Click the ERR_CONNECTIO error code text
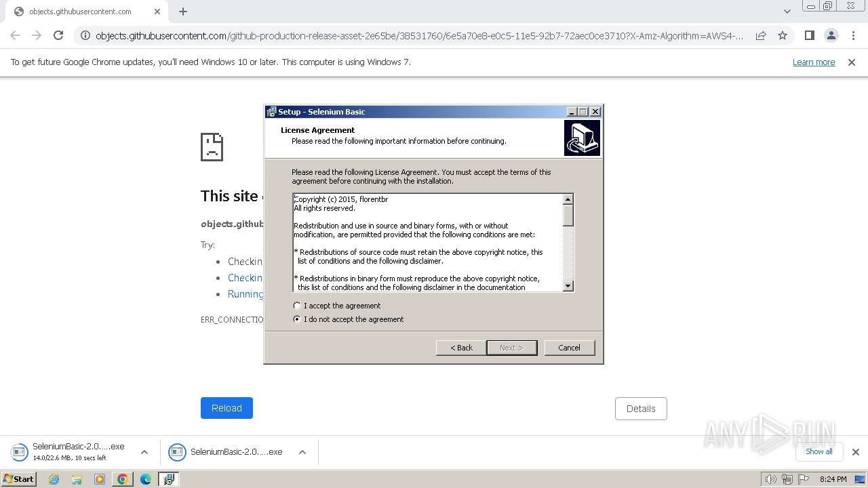 (232, 319)
